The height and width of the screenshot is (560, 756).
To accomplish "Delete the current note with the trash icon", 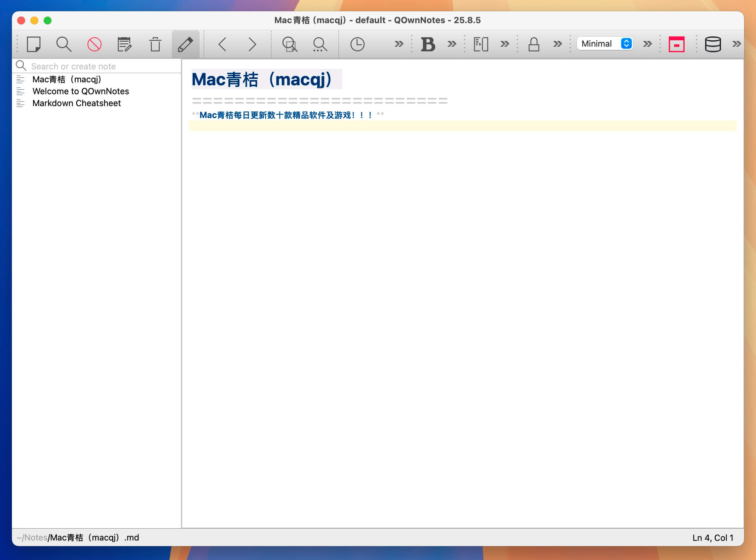I will tap(155, 44).
